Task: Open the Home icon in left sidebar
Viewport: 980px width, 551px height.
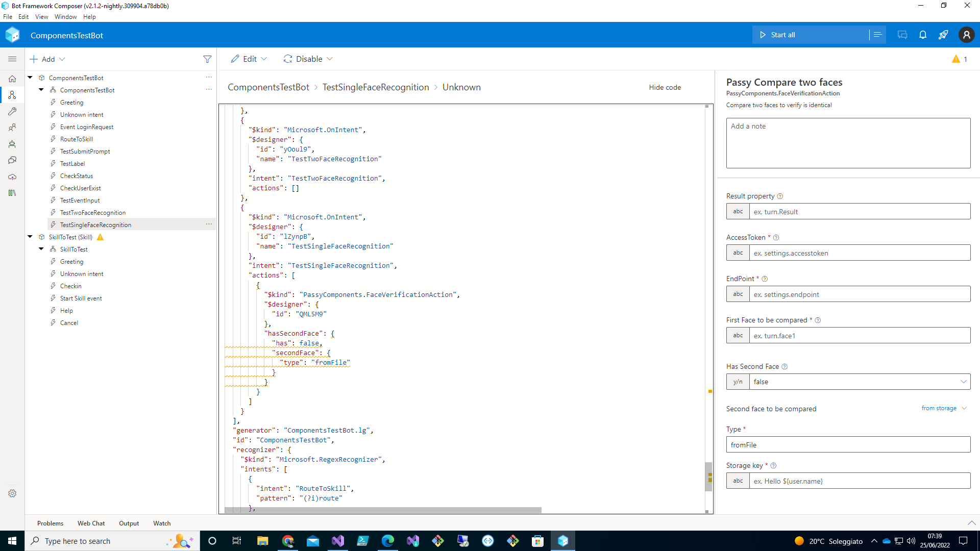Action: pos(12,79)
